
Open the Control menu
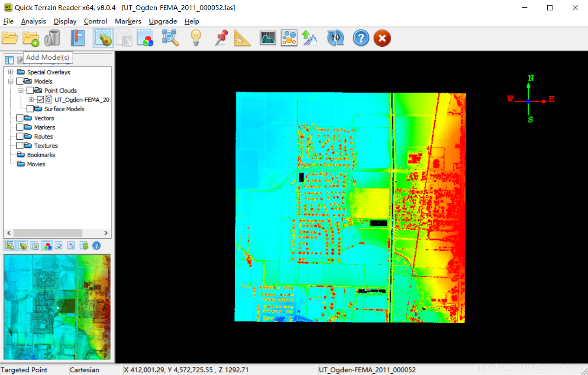pos(95,21)
